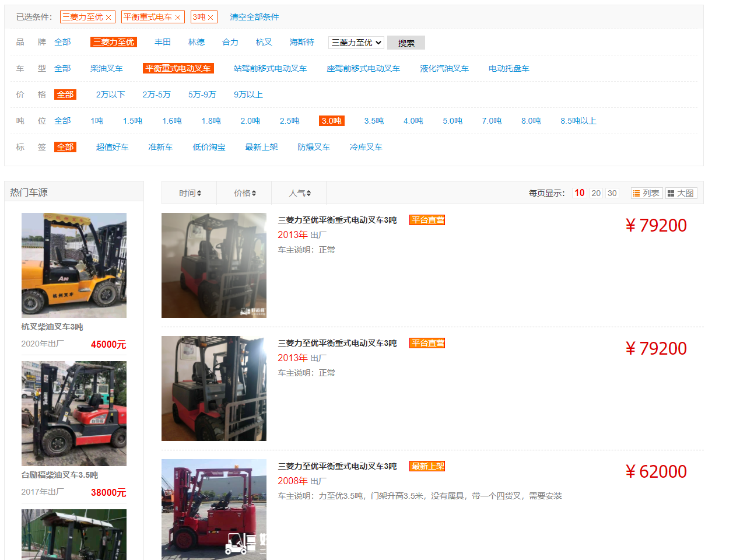Select the 准新车 tag filter
This screenshot has height=560, width=733.
161,147
